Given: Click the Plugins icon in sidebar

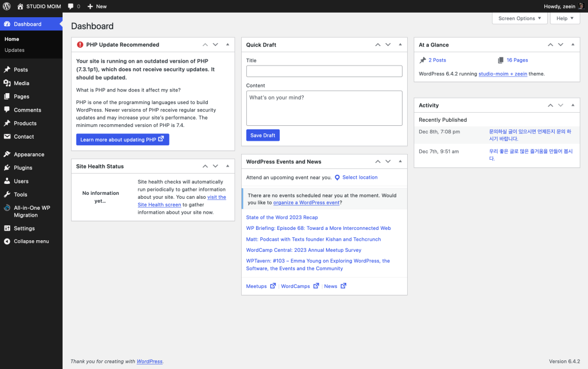Looking at the screenshot, I should click(x=7, y=168).
